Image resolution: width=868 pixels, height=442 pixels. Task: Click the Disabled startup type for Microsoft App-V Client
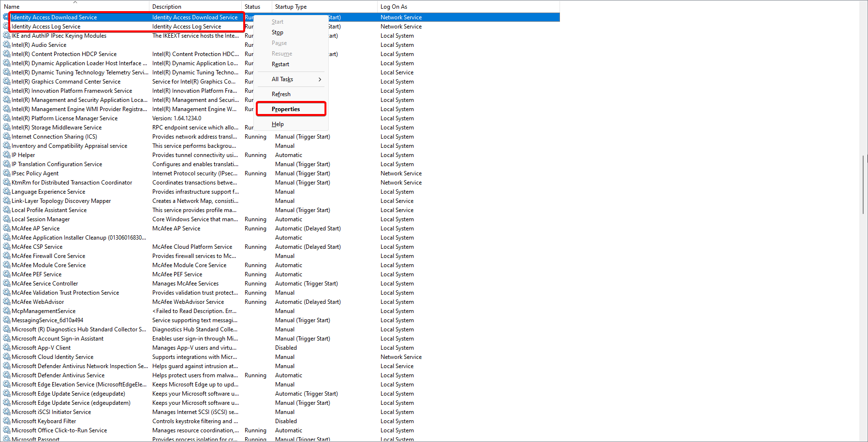tap(286, 348)
